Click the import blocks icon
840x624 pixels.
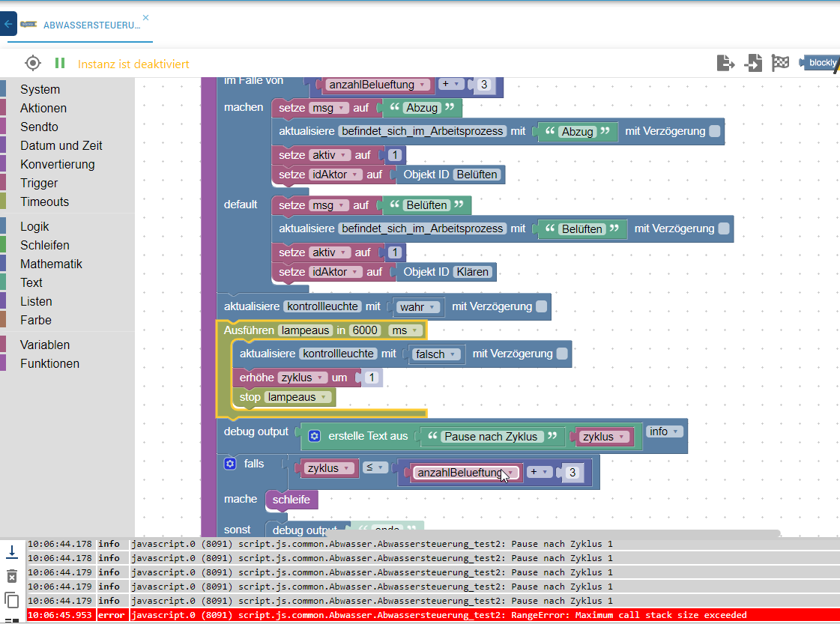point(753,63)
